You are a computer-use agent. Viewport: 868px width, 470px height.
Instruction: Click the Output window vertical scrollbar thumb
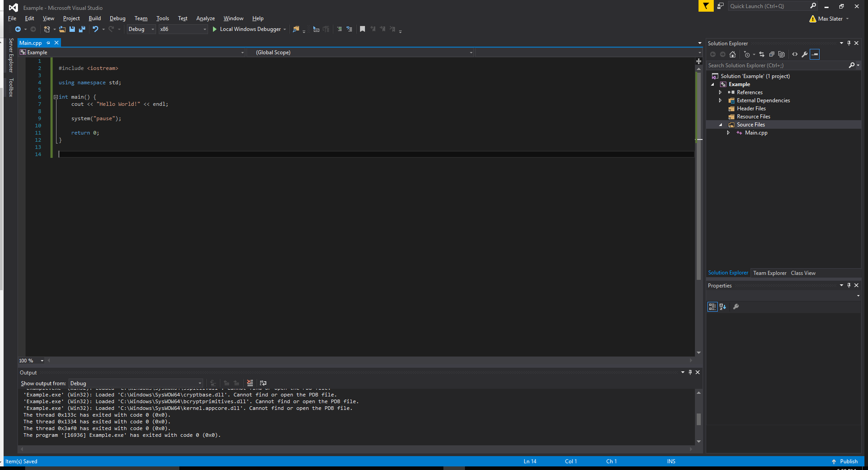tap(699, 419)
